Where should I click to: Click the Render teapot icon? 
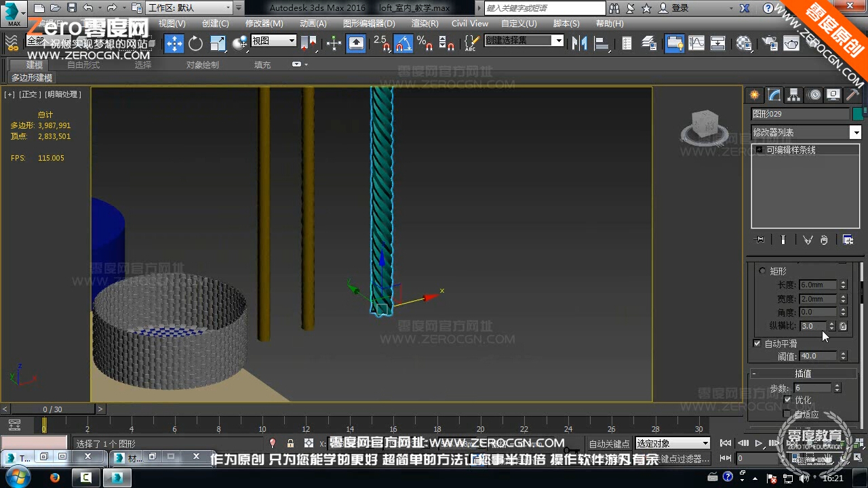(791, 43)
